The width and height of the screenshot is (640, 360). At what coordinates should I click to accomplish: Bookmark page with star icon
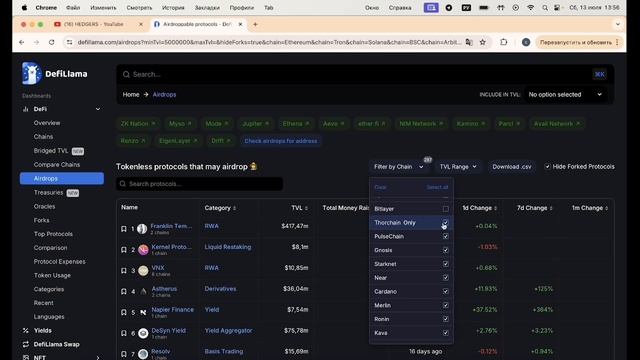(482, 42)
